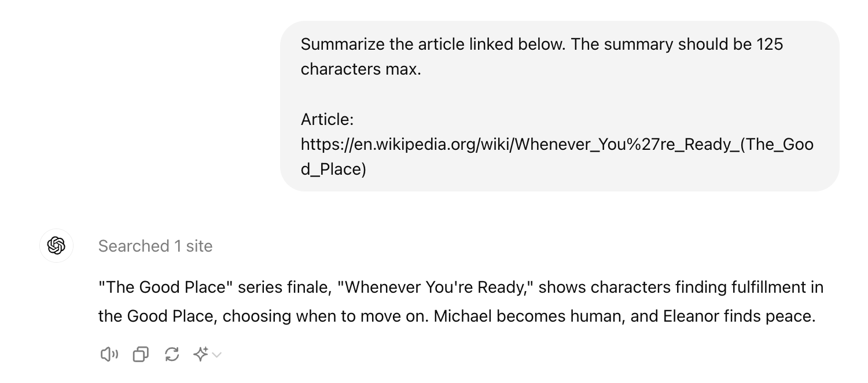
Task: Click the ChatGPT avatar circle
Action: coord(56,246)
